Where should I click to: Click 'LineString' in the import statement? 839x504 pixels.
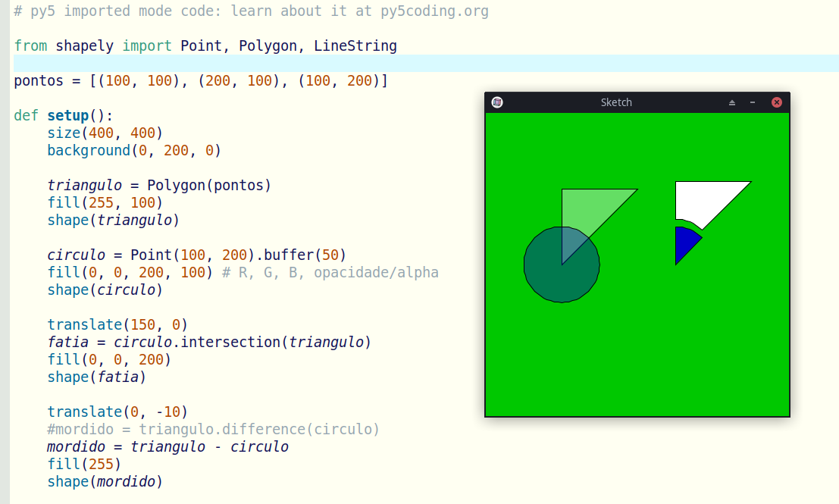tap(355, 46)
